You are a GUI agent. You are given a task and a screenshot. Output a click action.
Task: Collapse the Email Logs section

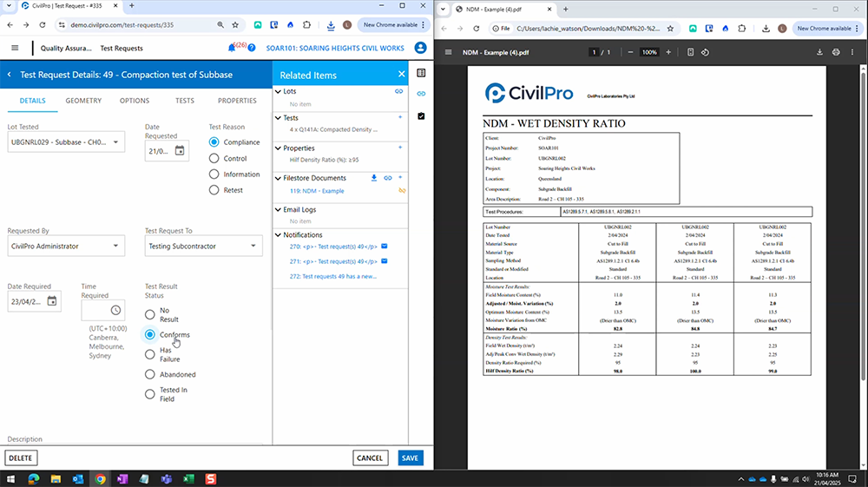pos(278,210)
